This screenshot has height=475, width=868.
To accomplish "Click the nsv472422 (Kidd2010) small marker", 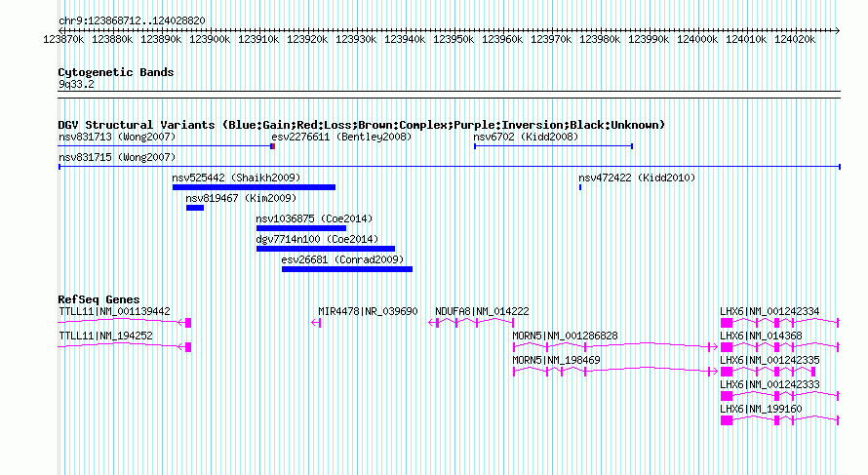I will coord(580,187).
